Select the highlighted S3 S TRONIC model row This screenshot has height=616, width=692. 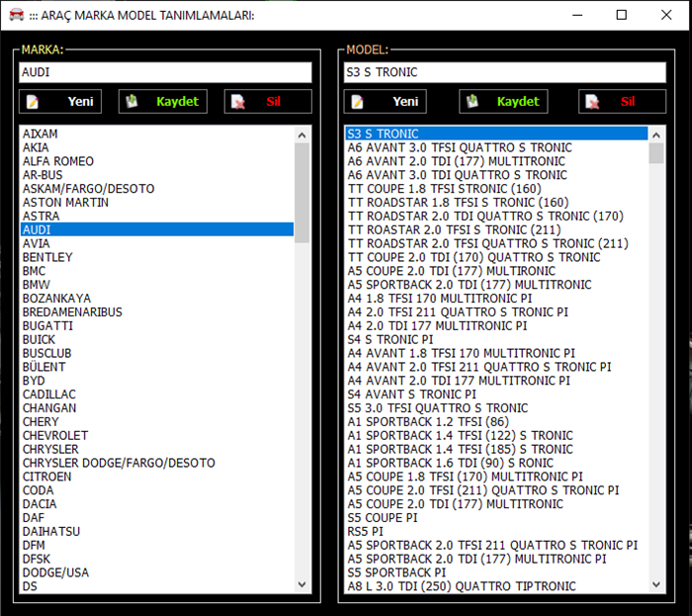496,133
